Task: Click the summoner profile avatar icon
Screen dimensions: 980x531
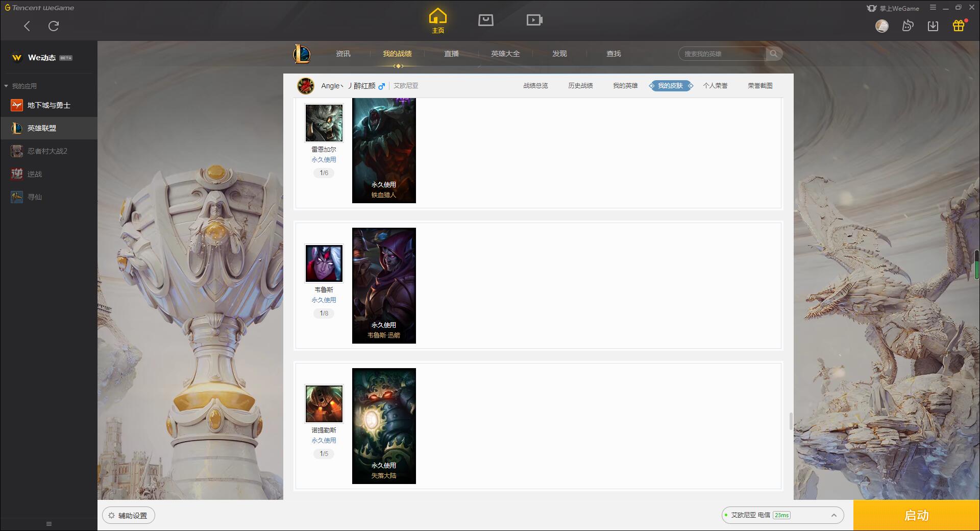Action: pos(306,86)
